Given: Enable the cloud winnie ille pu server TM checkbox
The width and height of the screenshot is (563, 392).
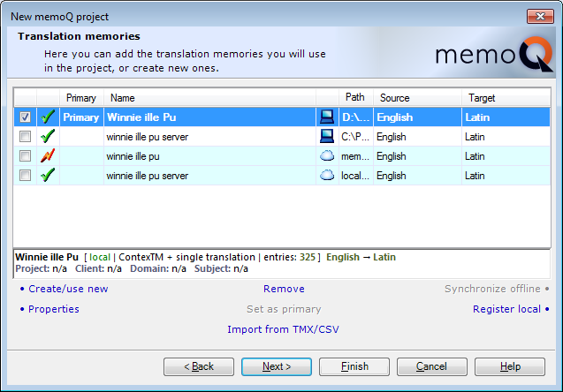Looking at the screenshot, I should tap(25, 175).
